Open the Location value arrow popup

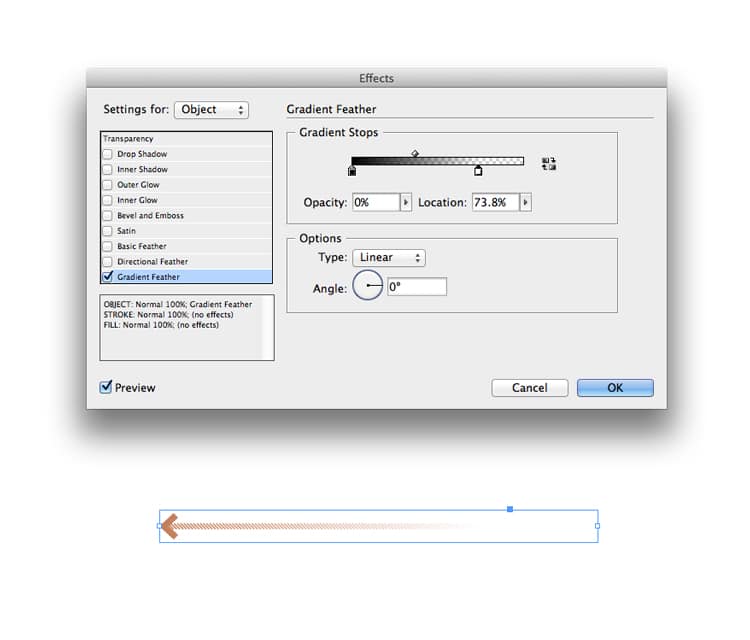(x=526, y=202)
